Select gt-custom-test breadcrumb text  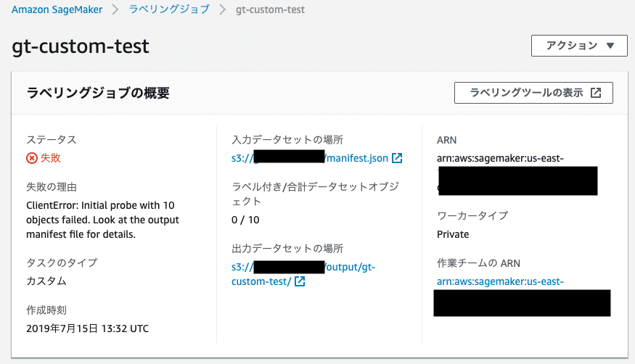click(270, 9)
